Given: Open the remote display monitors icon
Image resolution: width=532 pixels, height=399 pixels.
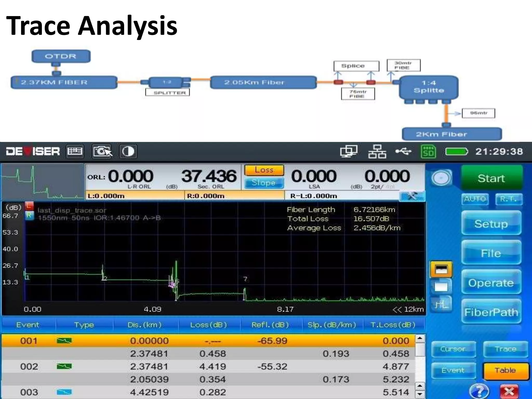Looking at the screenshot, I should (349, 151).
